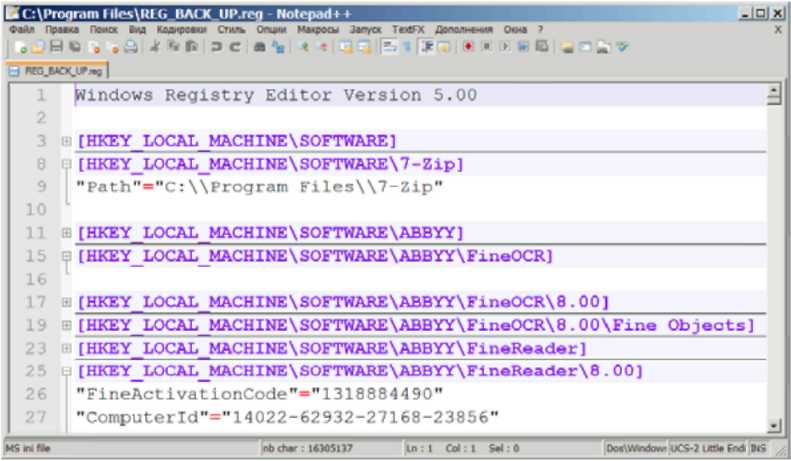Run macro multiple times icon
The height and width of the screenshot is (461, 791).
pos(523,47)
